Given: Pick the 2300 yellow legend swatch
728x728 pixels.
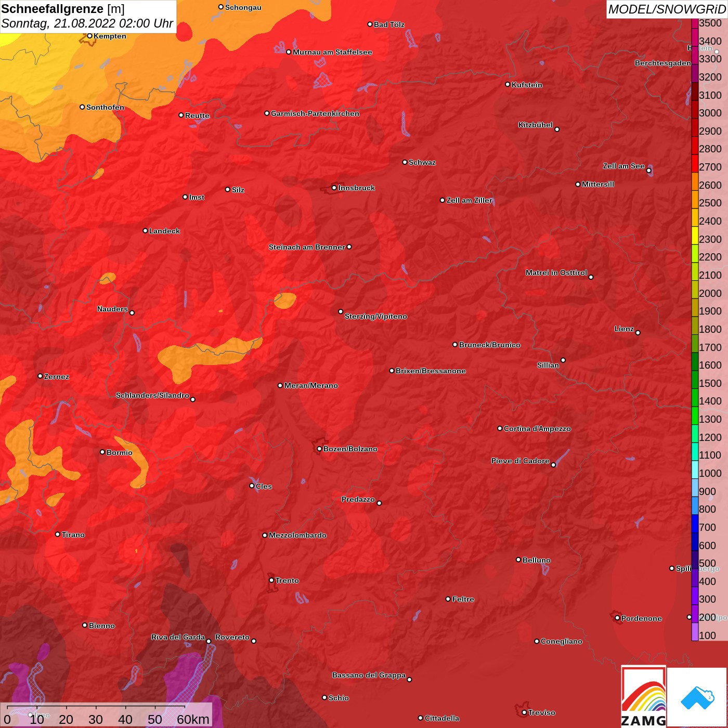Looking at the screenshot, I should pos(695,236).
